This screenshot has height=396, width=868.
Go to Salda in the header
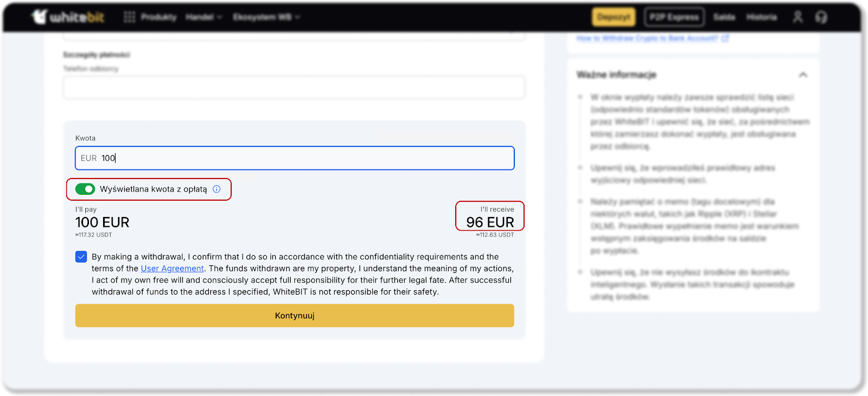(x=724, y=17)
